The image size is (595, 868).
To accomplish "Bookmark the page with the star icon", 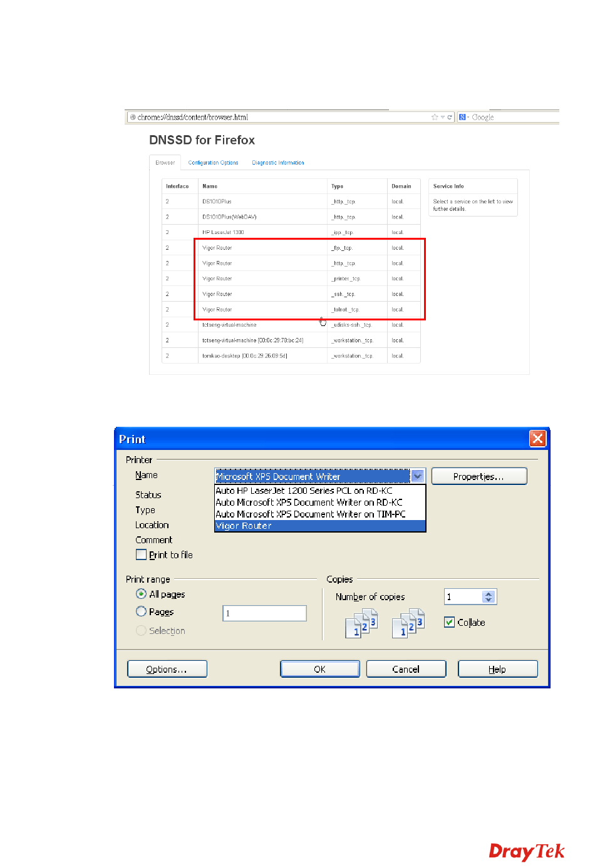I will [x=434, y=117].
